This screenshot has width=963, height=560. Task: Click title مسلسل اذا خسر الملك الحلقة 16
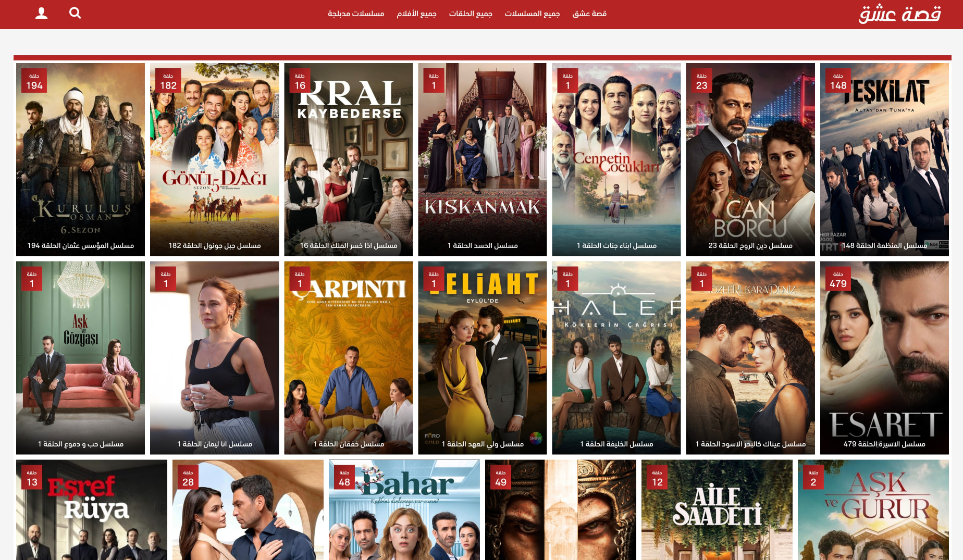[x=349, y=245]
